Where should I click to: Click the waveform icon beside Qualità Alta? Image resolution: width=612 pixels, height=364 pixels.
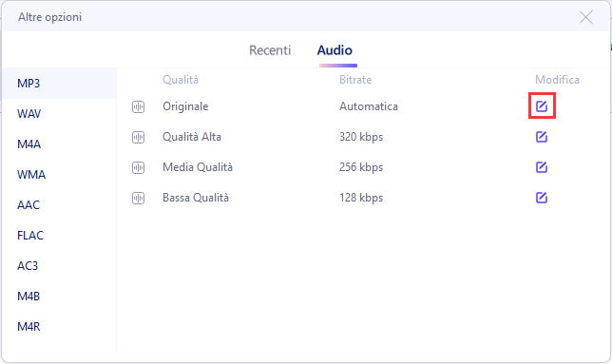click(x=138, y=137)
